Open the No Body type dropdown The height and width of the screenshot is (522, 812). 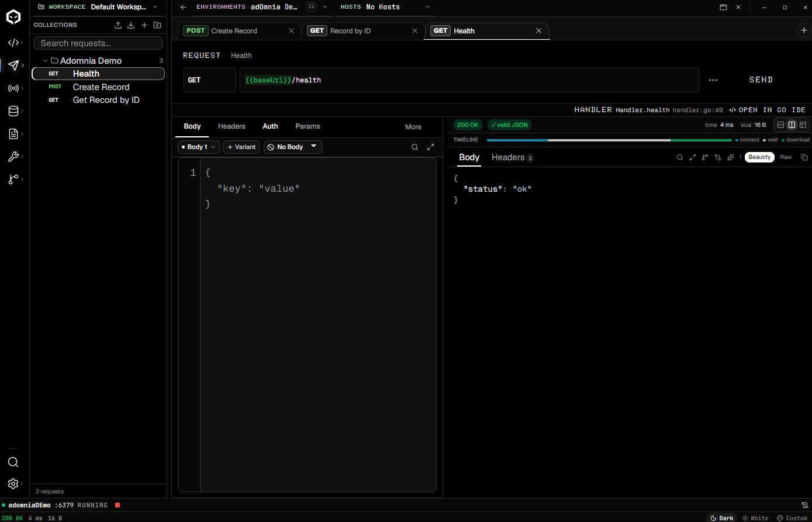click(293, 147)
